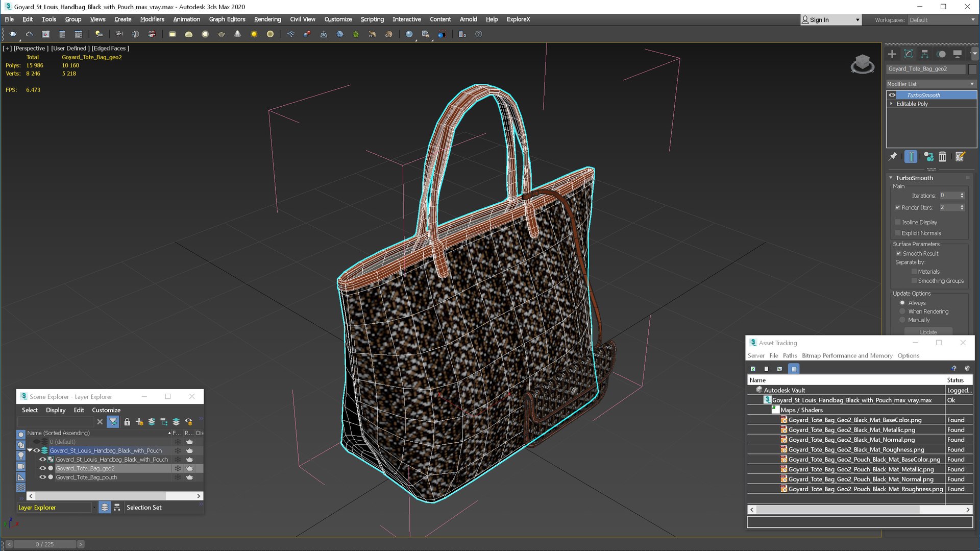The width and height of the screenshot is (980, 551).
Task: Open Display menu in Scene Explorer
Action: (x=56, y=410)
